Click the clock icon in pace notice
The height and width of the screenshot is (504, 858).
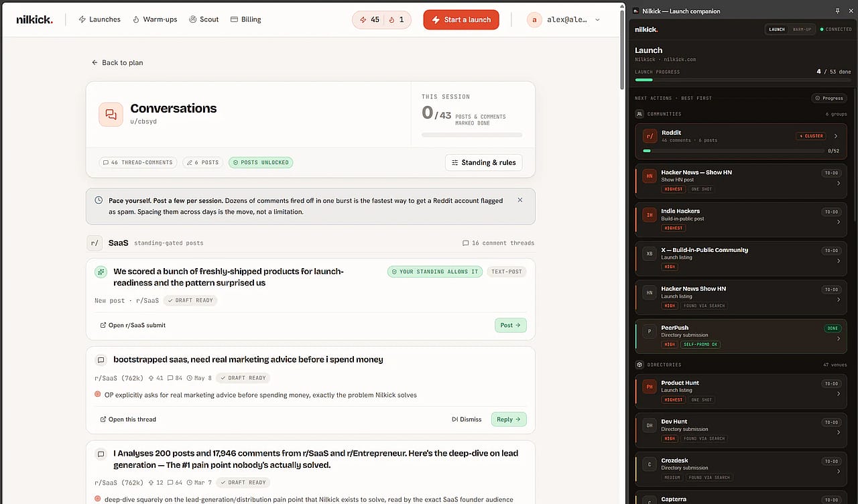tap(99, 200)
